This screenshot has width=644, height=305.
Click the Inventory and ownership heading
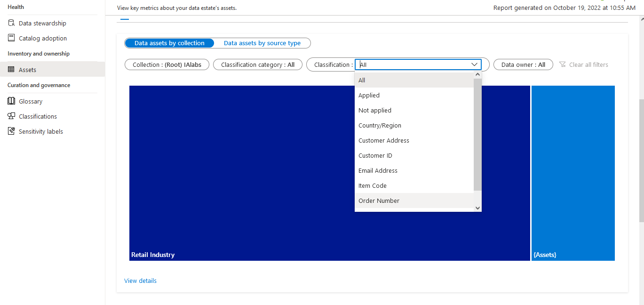click(39, 54)
